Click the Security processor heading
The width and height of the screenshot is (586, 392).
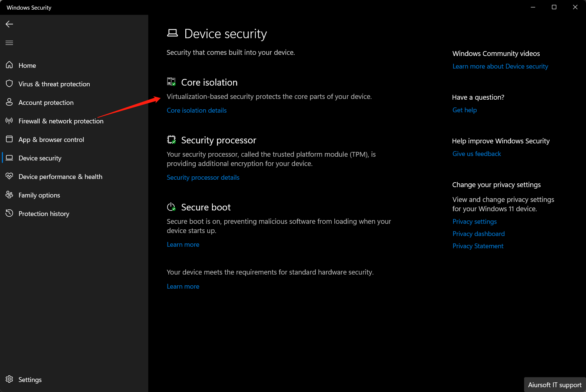(x=219, y=140)
